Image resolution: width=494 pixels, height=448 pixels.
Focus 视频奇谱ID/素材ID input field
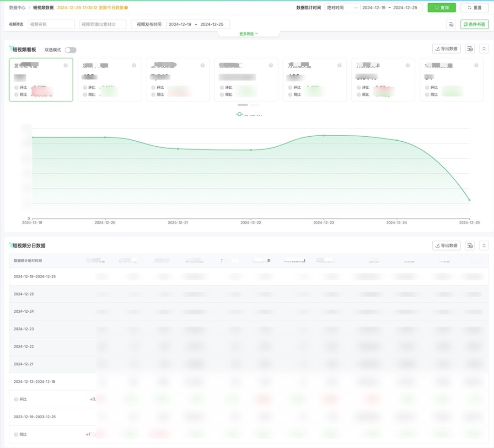(103, 24)
